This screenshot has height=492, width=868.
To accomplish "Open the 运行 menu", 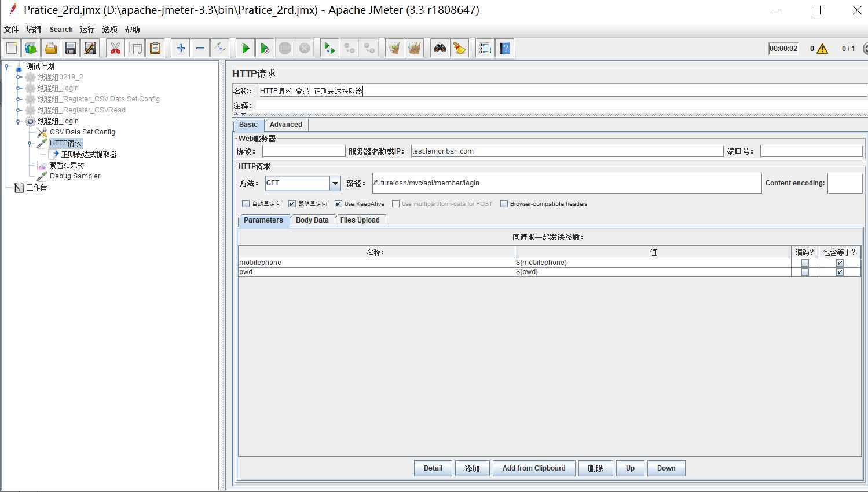I will (87, 30).
